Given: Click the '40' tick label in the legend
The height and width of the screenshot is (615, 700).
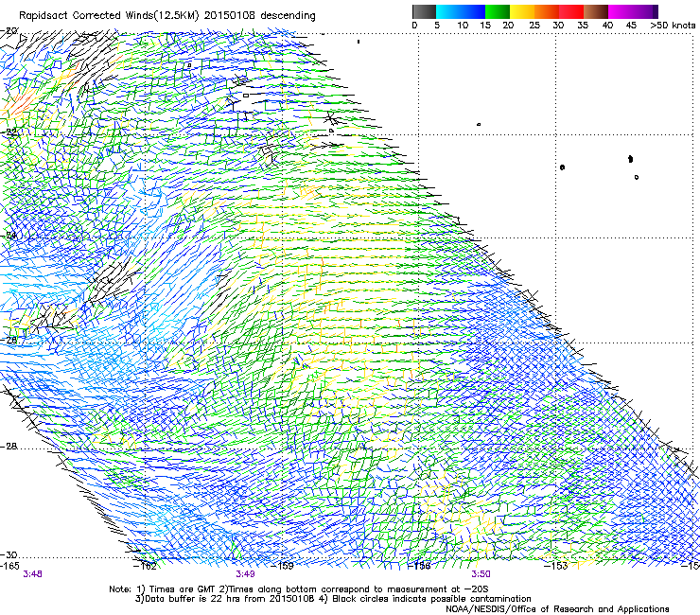Looking at the screenshot, I should 607,26.
